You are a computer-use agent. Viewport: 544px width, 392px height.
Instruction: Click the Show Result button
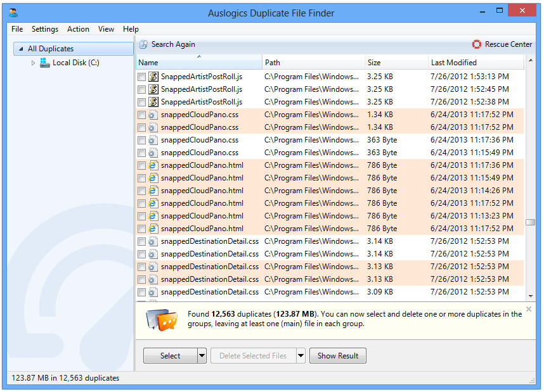[x=337, y=356]
